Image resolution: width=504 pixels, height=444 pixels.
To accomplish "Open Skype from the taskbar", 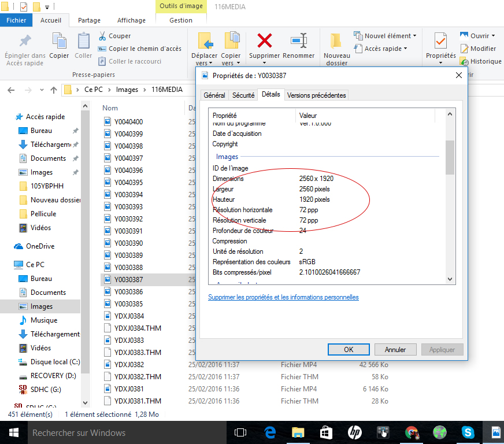I will (468, 432).
